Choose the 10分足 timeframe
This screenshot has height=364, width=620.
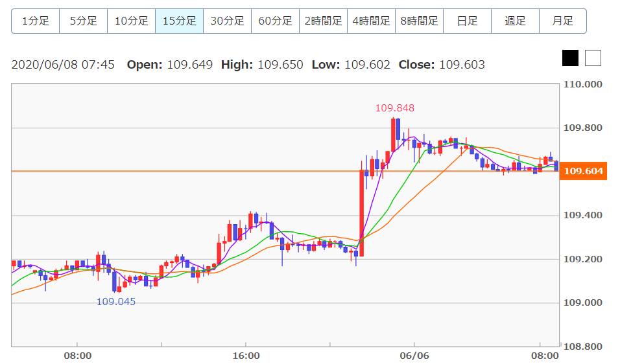point(131,21)
